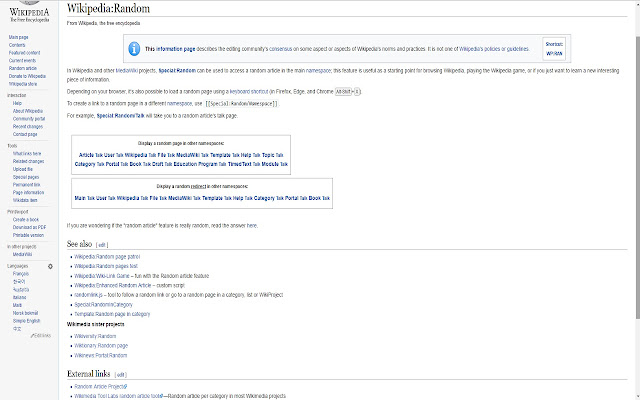Open Related changes tool
Screen dimensions: 640x400
(x=28, y=162)
